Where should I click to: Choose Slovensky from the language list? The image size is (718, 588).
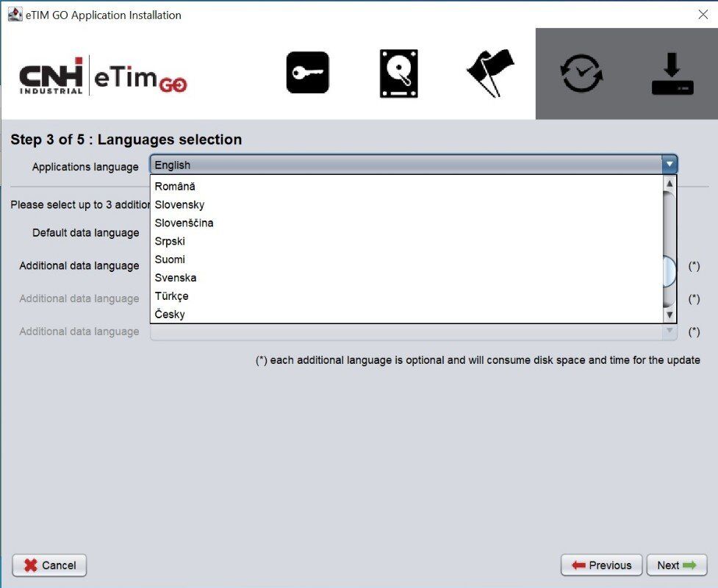[406, 205]
